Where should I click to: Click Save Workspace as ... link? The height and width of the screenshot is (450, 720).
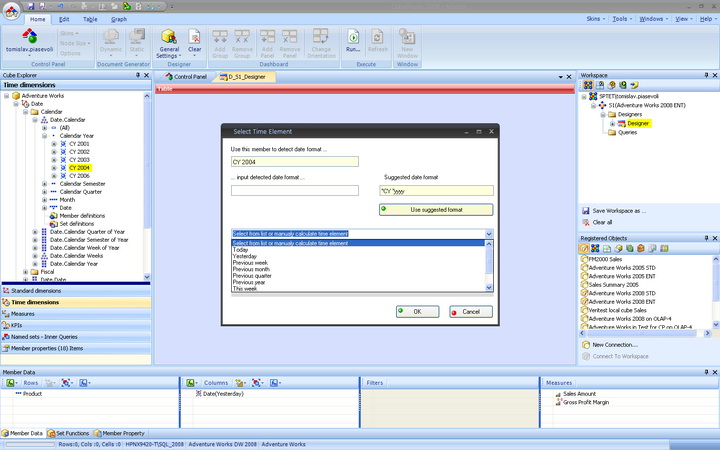[619, 211]
